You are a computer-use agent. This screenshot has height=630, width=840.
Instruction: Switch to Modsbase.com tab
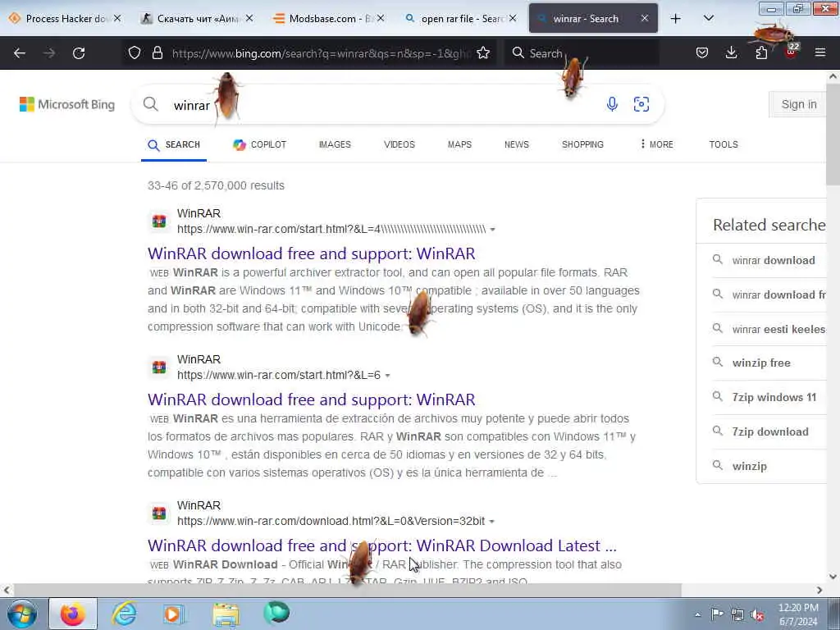coord(327,18)
